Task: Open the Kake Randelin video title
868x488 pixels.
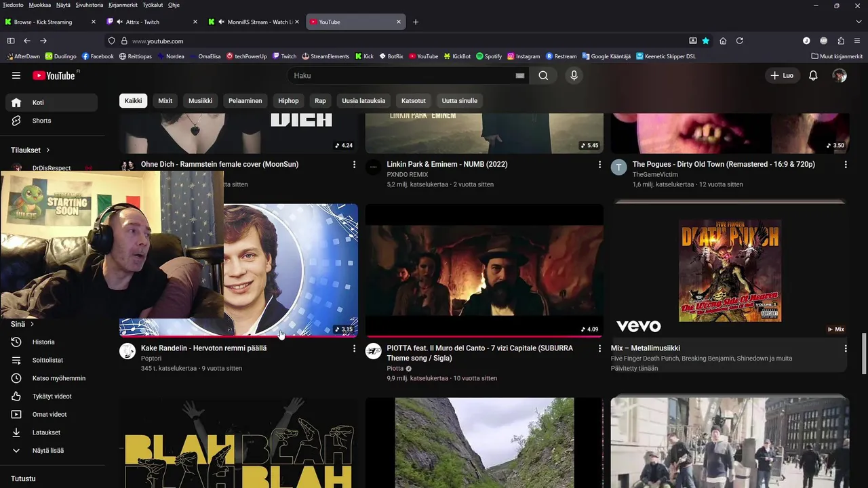Action: (203, 348)
